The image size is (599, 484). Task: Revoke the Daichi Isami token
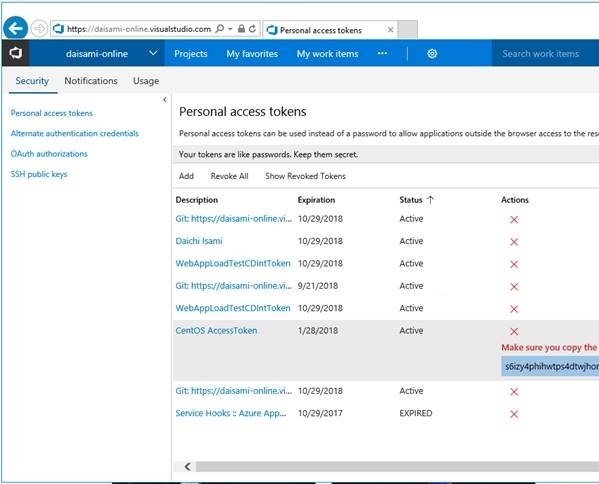[x=514, y=242]
